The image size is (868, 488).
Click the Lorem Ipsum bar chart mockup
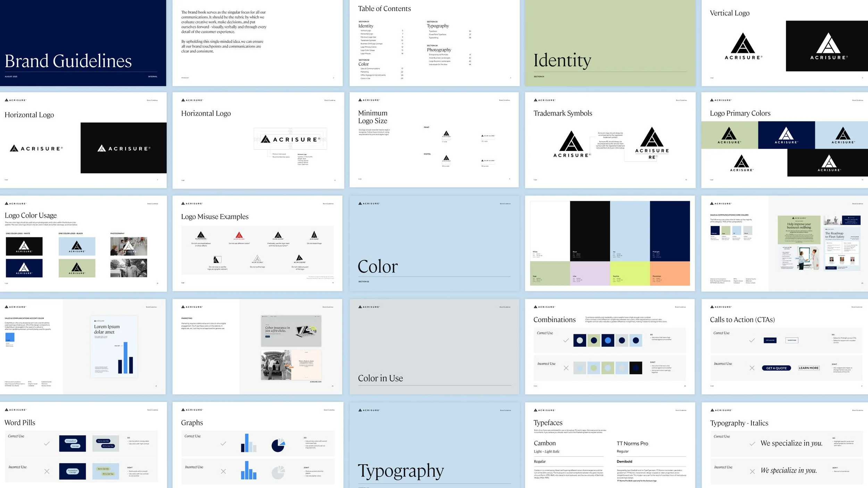[x=114, y=346]
